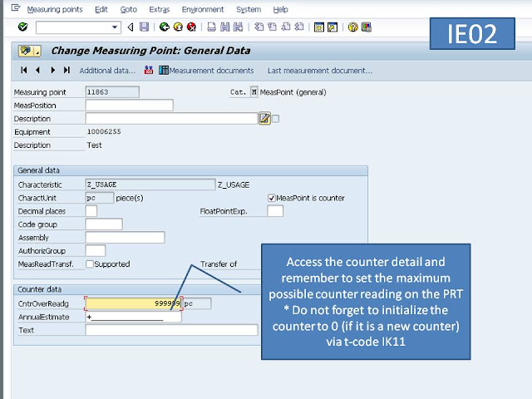Click the Customize Local Layout icon

pos(367,27)
